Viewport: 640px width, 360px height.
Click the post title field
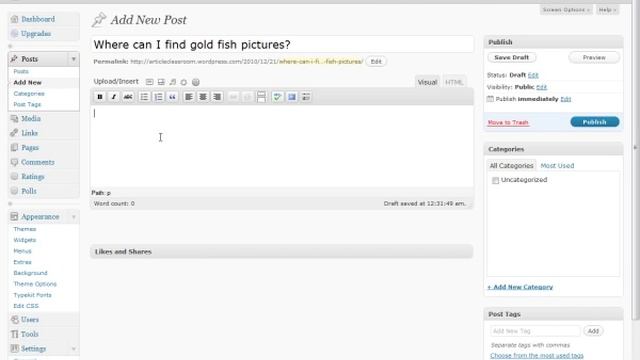(282, 44)
